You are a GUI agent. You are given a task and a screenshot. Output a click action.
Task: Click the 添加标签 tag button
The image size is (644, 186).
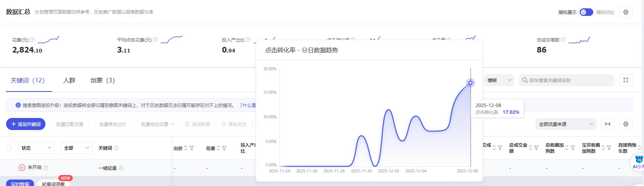click(198, 124)
